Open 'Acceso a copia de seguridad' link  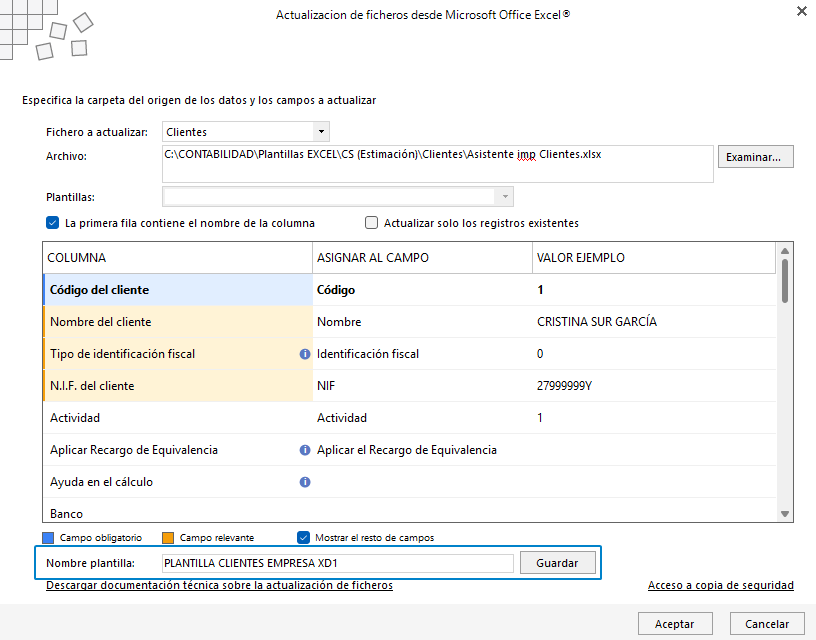pyautogui.click(x=721, y=585)
